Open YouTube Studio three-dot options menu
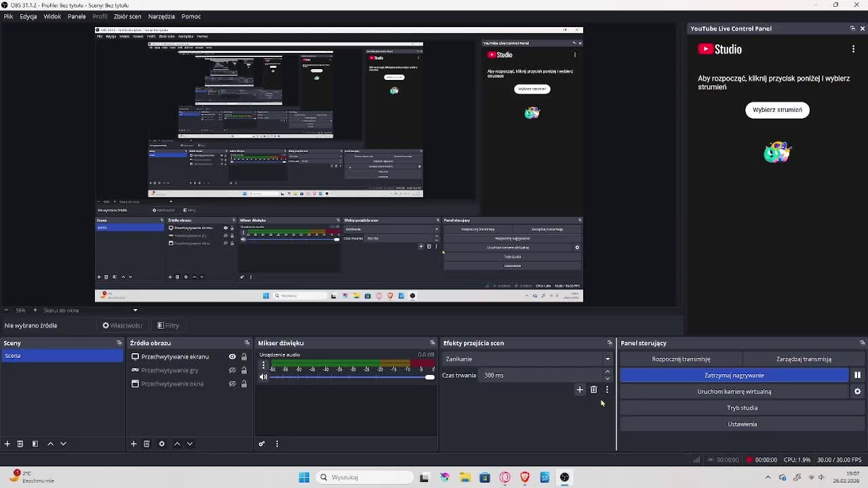Image resolution: width=868 pixels, height=488 pixels. click(853, 49)
